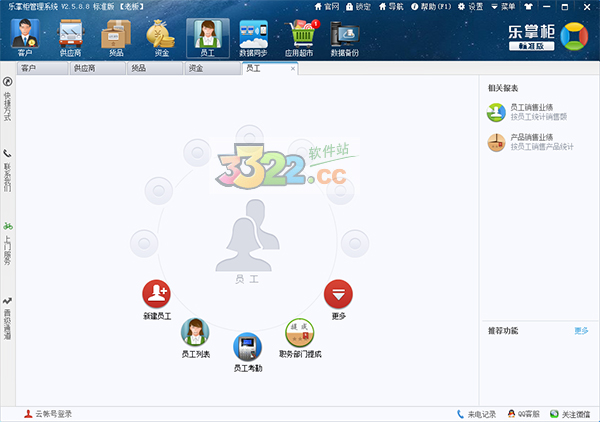
Task: Open 帮助(F1) help
Action: click(431, 7)
